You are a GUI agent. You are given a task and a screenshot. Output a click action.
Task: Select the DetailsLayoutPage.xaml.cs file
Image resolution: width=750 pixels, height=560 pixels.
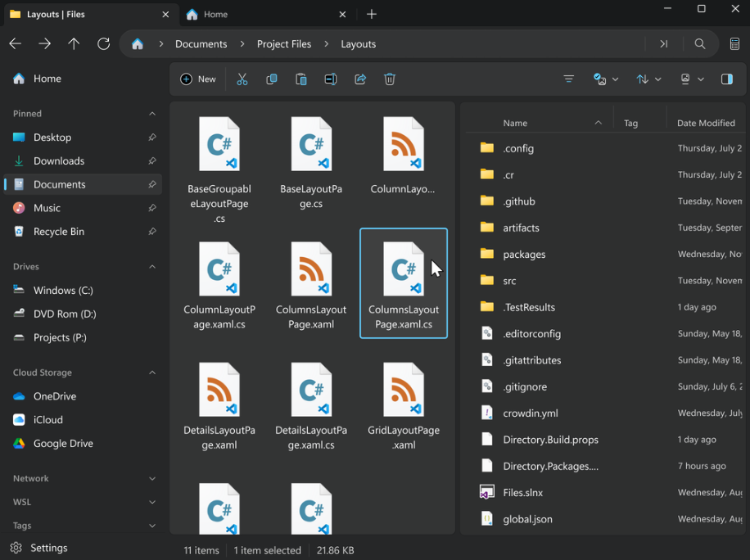click(x=311, y=404)
